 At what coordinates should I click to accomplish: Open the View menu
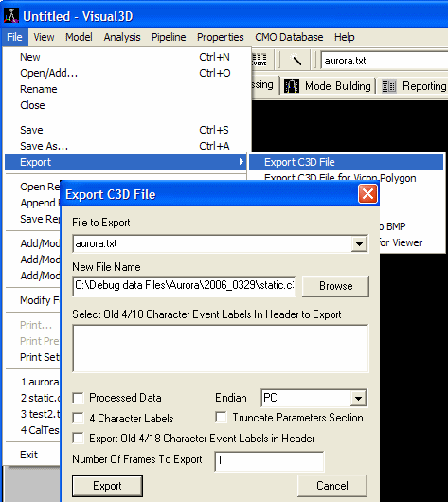[44, 37]
